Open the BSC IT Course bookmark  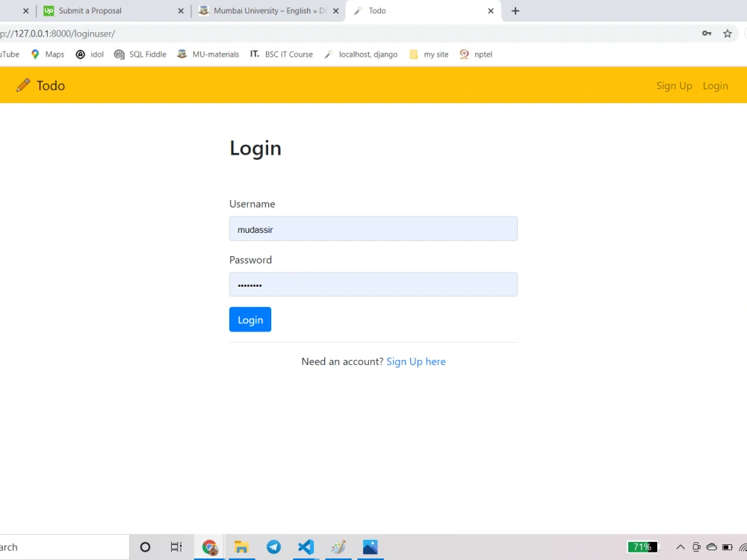click(281, 55)
